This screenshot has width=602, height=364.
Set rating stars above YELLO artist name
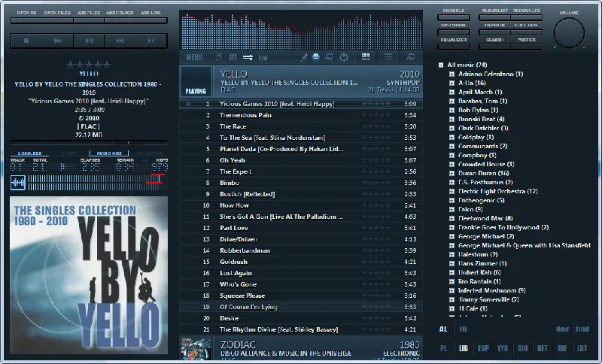pyautogui.click(x=89, y=65)
